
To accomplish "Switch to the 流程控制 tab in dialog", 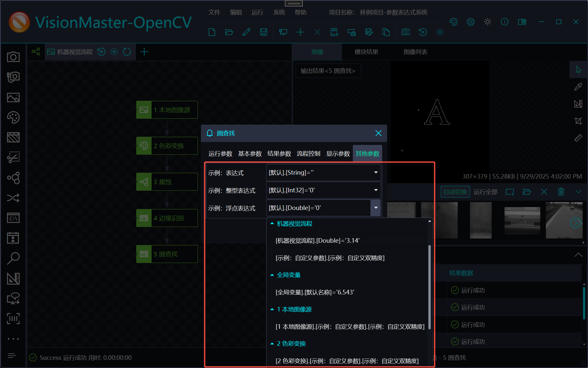I will tap(309, 154).
